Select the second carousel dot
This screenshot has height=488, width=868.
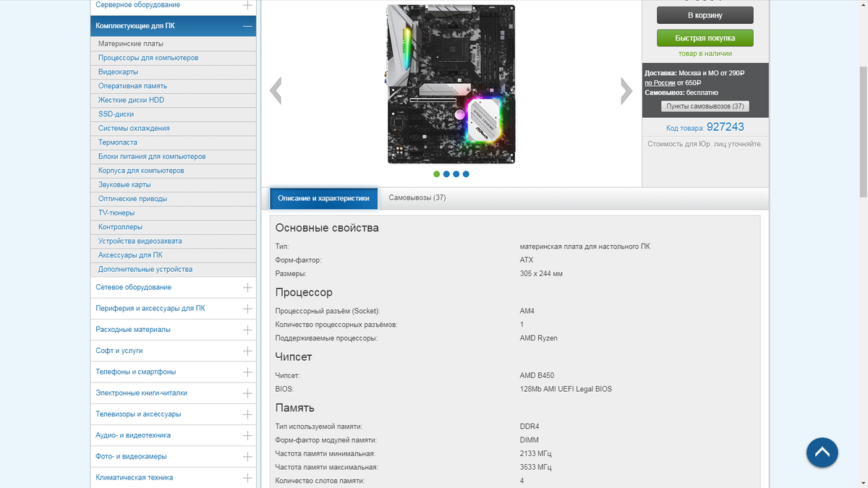446,174
